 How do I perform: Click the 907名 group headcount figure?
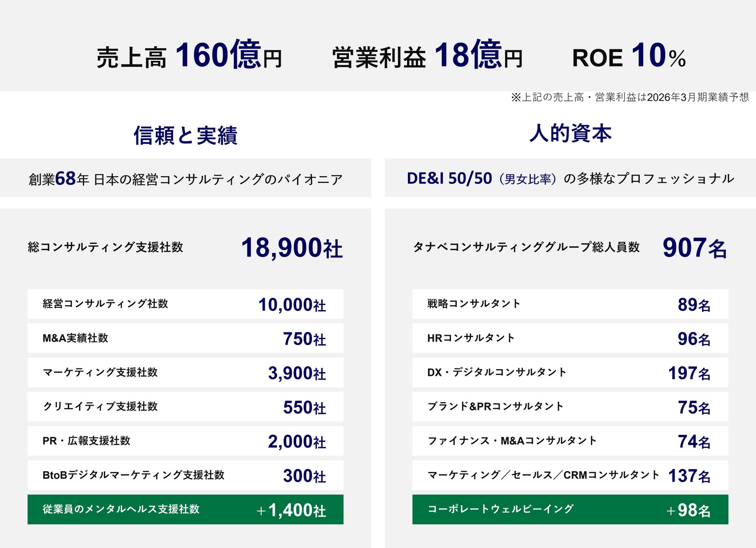[694, 248]
